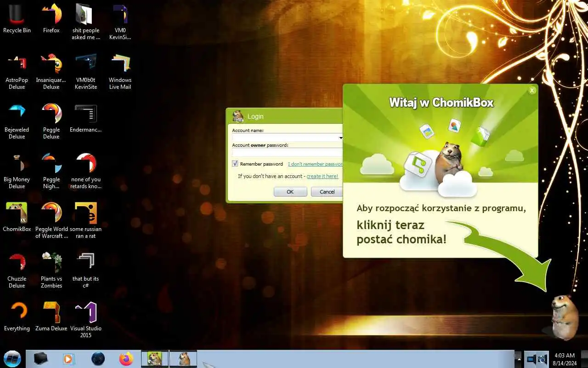
Task: Launch Chuzzle Deluxe
Action: coord(17,270)
